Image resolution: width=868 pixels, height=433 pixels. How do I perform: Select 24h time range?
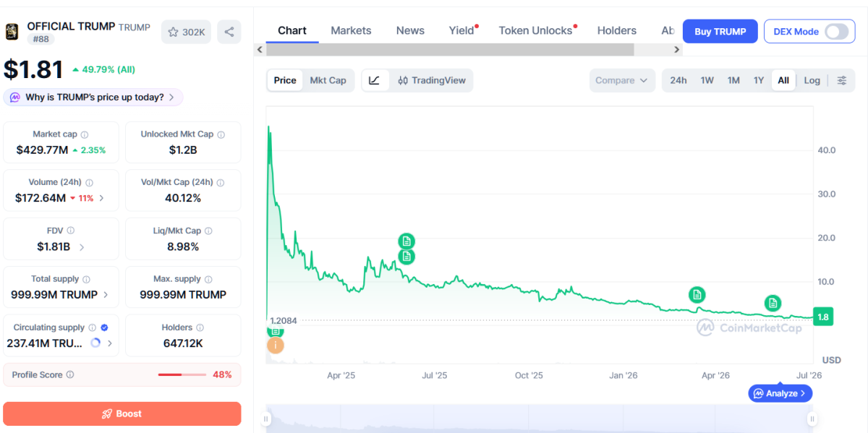click(678, 80)
